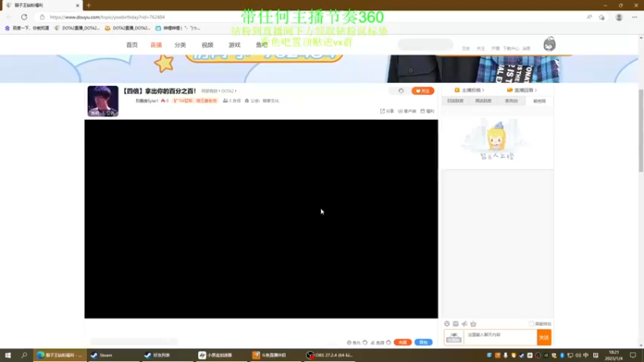Go to 首页 in Douyu navigation

(132, 45)
